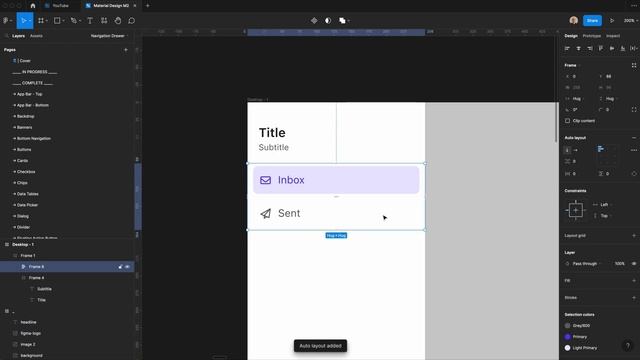Click the user avatar
The width and height of the screenshot is (640, 360).
[x=573, y=20]
